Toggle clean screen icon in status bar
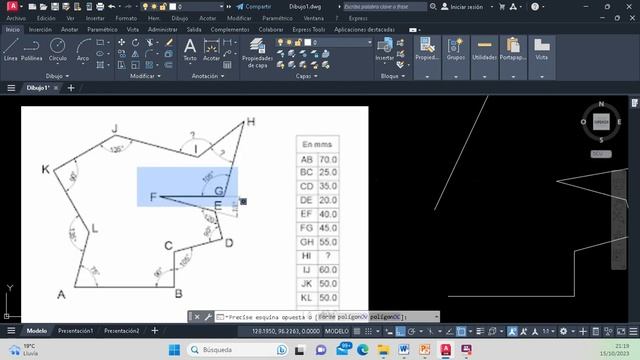This screenshot has height=360, width=640. point(621,331)
